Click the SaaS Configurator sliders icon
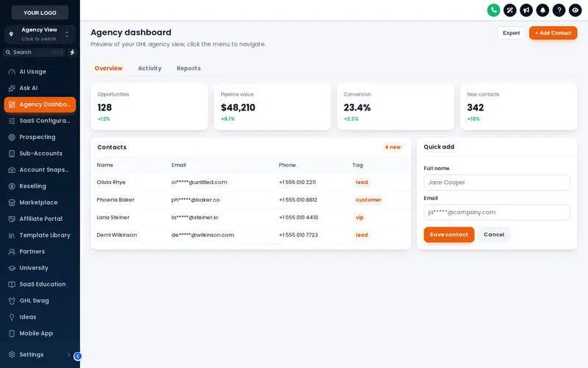 [x=12, y=121]
